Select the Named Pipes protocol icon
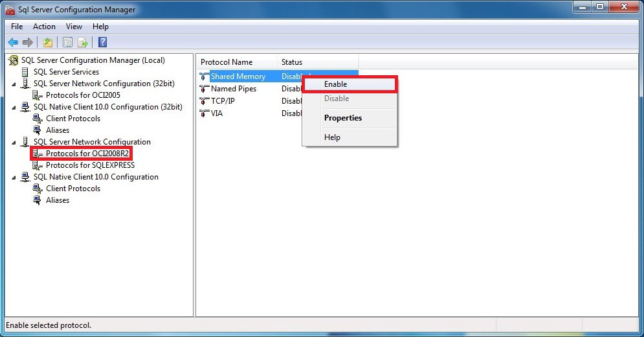This screenshot has height=337, width=644. 205,89
